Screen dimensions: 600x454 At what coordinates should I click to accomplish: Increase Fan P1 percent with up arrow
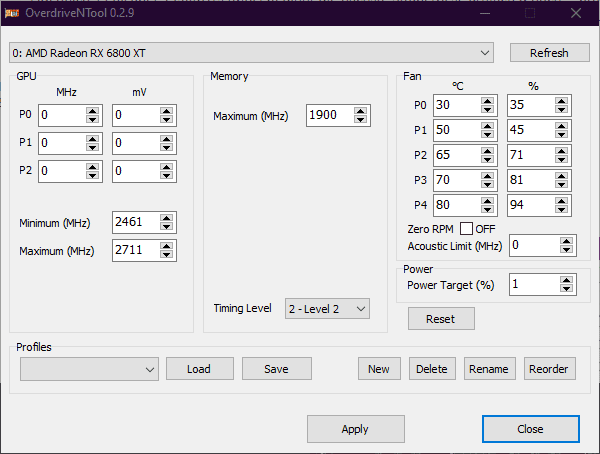click(561, 126)
